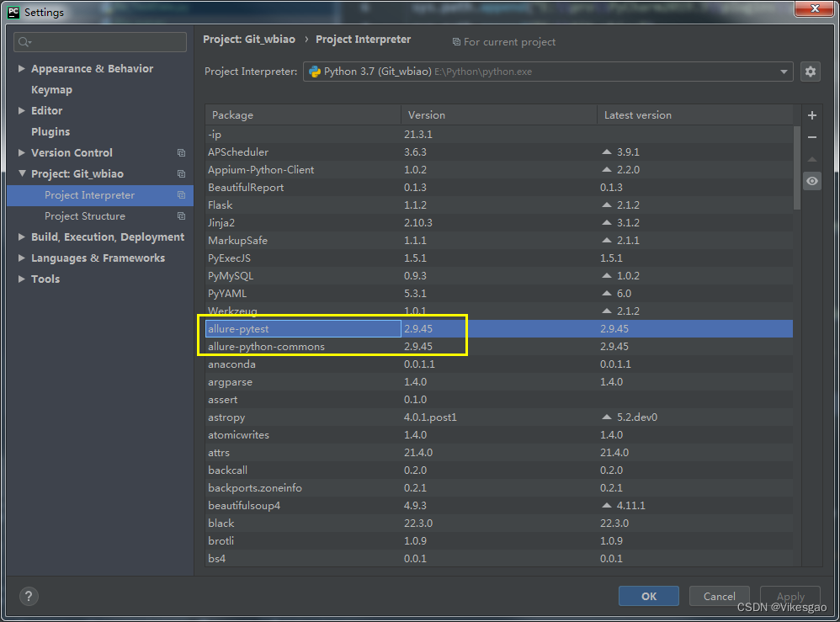Viewport: 840px width, 622px height.
Task: Close the Settings dialog window
Action: tap(814, 8)
